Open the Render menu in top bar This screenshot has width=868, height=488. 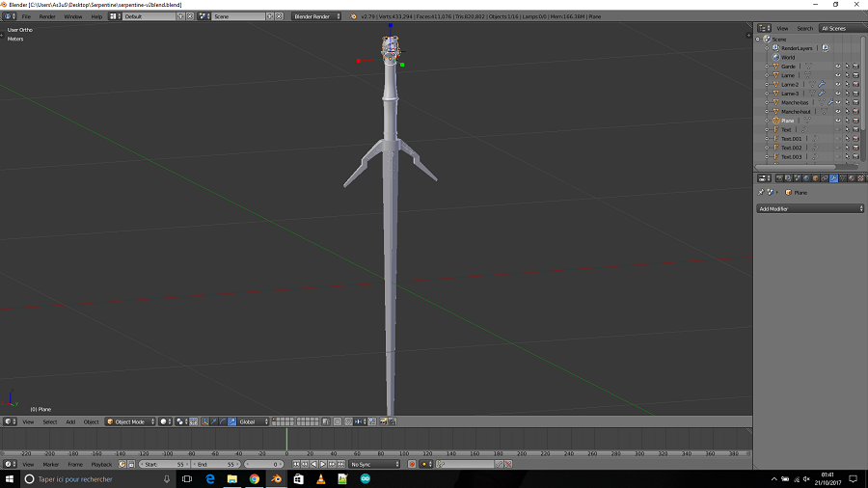coord(47,16)
